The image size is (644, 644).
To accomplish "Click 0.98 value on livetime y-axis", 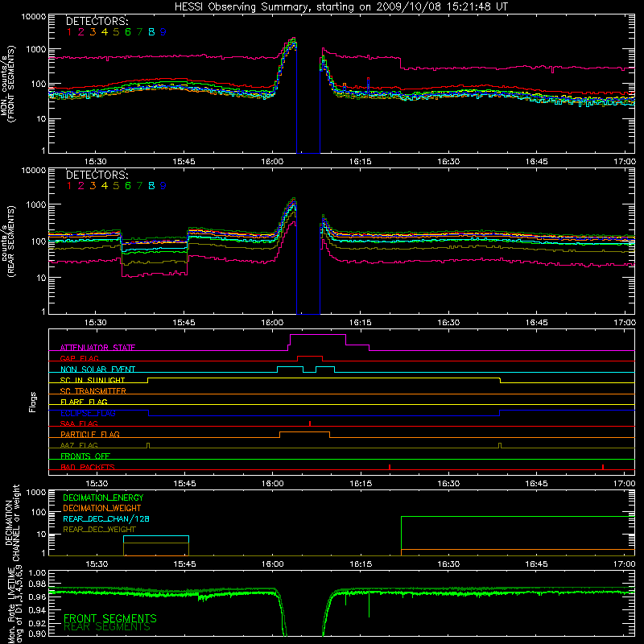I will (37, 584).
